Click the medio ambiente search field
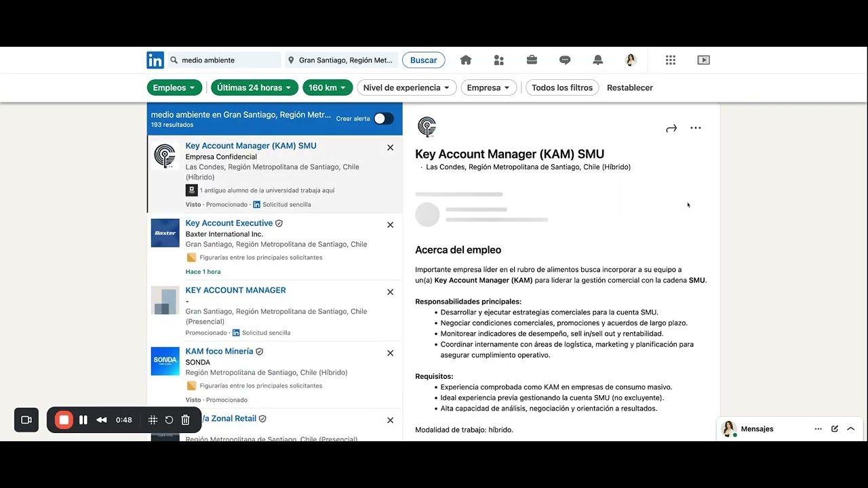The image size is (868, 488). click(x=224, y=60)
